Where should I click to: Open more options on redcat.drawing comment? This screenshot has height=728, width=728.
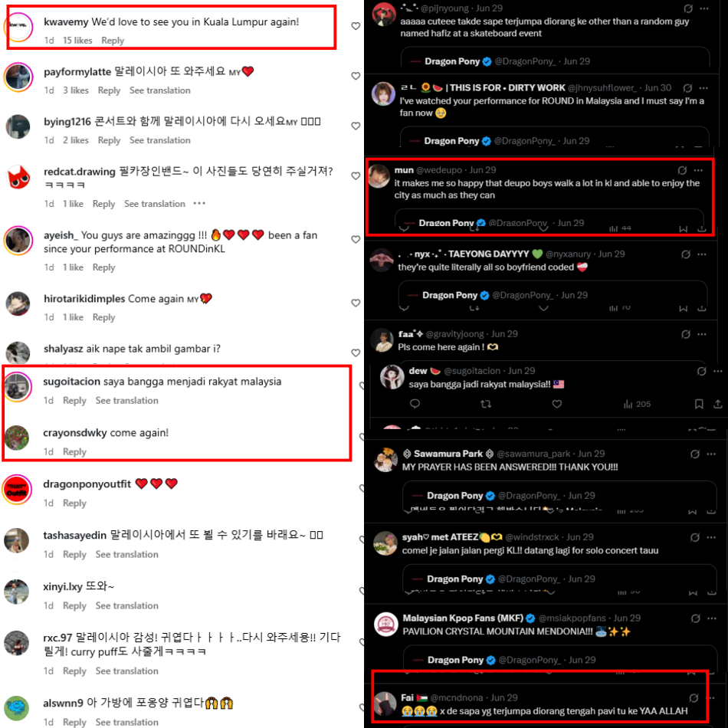(199, 203)
